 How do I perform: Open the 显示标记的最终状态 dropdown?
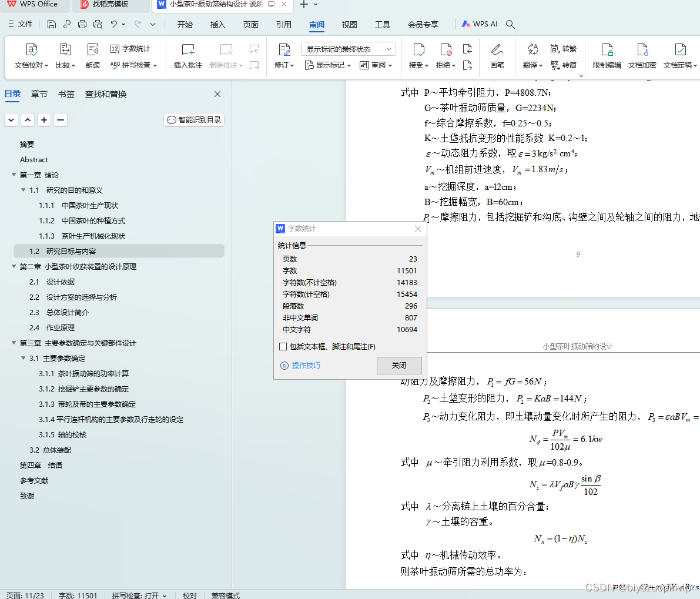[349, 49]
